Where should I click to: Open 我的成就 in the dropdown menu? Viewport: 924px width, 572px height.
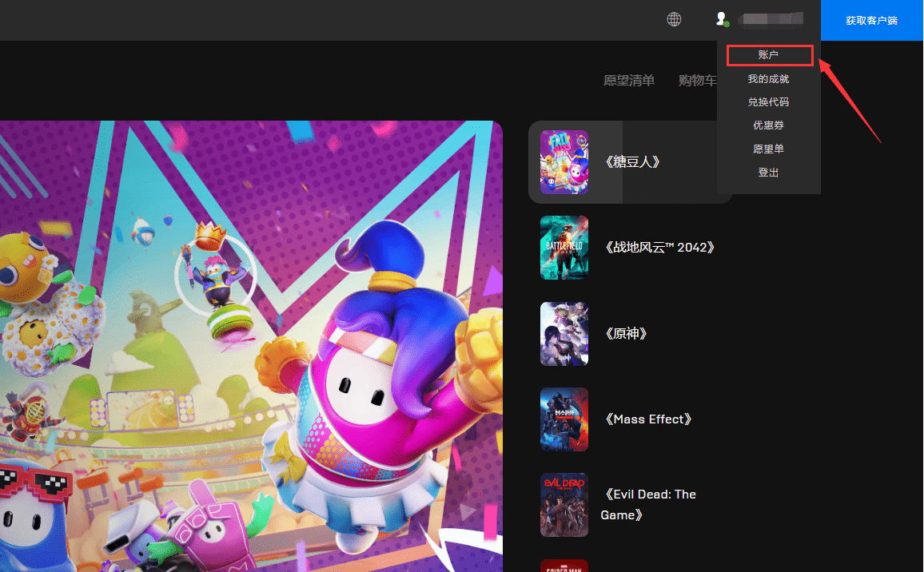coord(768,79)
